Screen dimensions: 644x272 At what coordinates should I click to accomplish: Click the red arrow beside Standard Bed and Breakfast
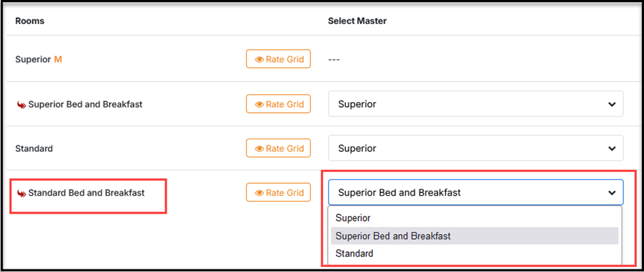pyautogui.click(x=21, y=193)
